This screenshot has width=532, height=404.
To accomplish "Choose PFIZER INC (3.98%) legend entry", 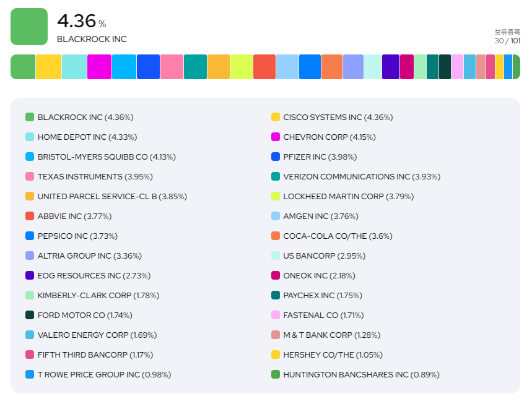I will coord(314,157).
